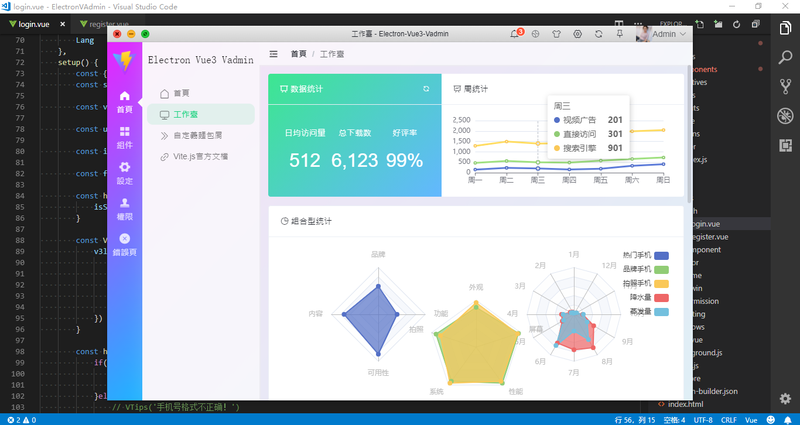Toggle the hamburger sidebar collapse icon
The image size is (800, 425).
pyautogui.click(x=273, y=54)
